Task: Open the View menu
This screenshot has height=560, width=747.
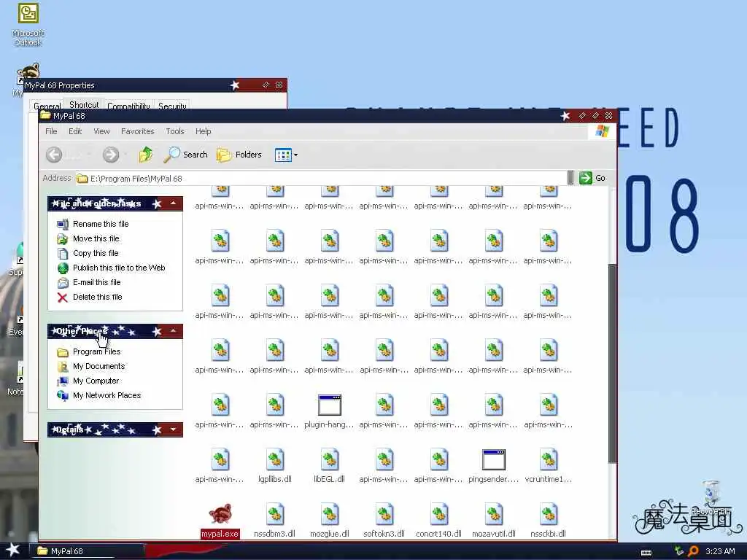Action: click(101, 131)
